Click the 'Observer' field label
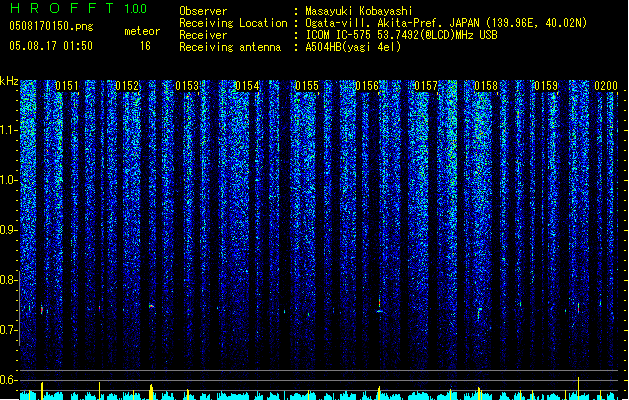 (x=203, y=11)
